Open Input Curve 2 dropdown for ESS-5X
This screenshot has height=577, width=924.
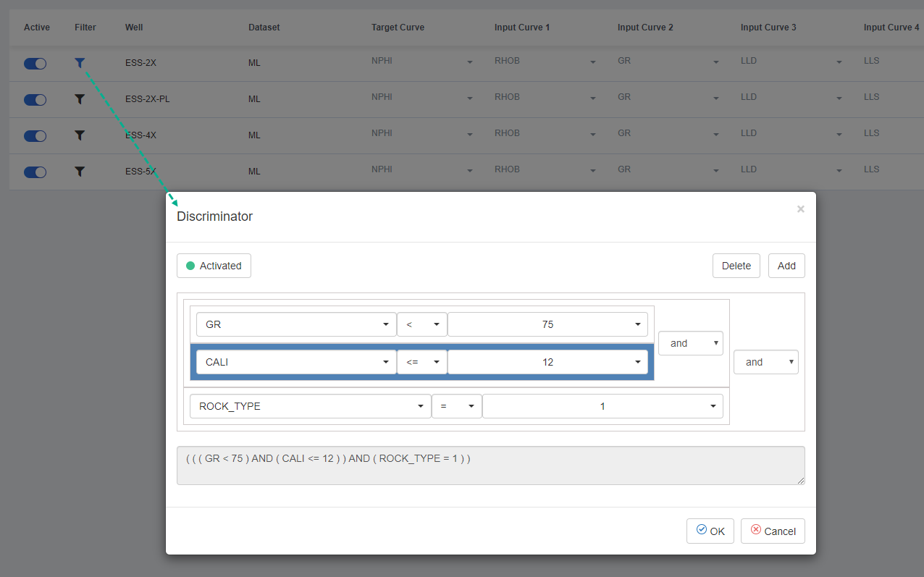668,170
